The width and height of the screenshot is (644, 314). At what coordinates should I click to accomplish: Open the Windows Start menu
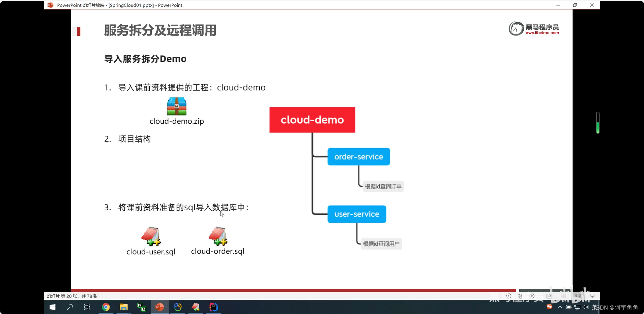53,307
